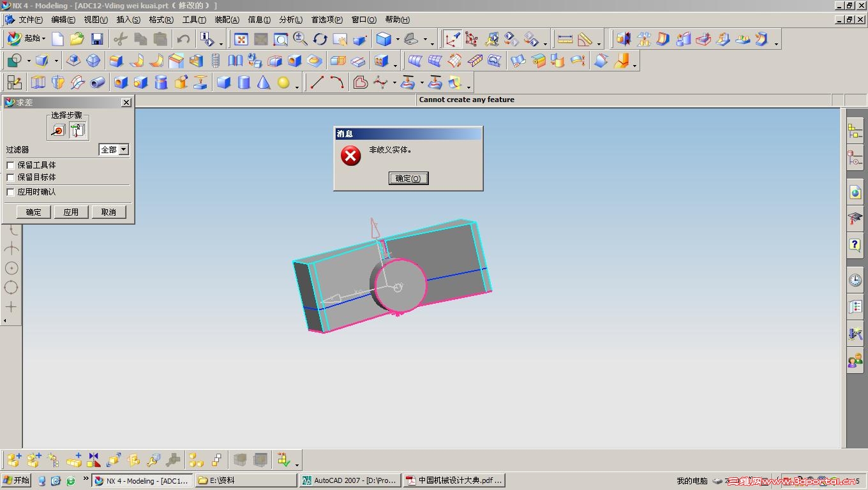Click the shaded cube display icon
The image size is (868, 490).
pos(384,40)
